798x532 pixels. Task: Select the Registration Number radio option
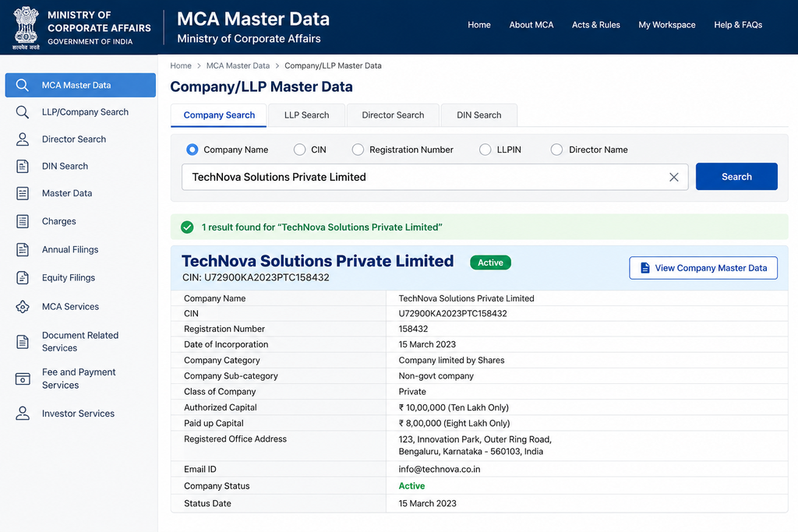tap(358, 150)
